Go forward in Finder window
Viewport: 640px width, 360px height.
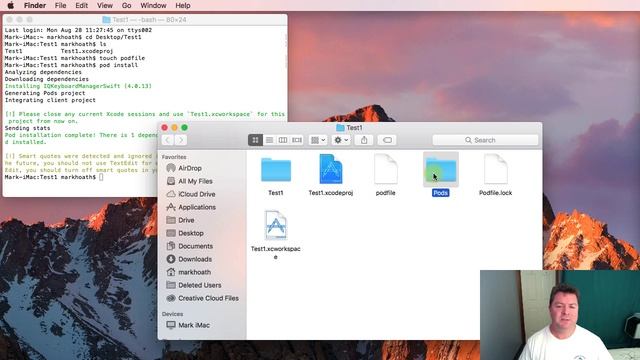181,140
